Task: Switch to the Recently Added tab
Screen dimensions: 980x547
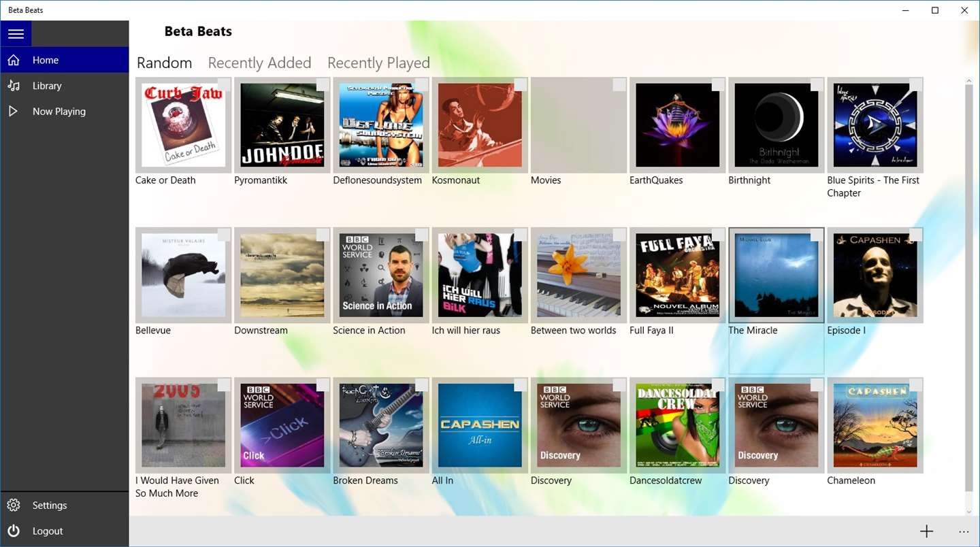Action: 259,63
